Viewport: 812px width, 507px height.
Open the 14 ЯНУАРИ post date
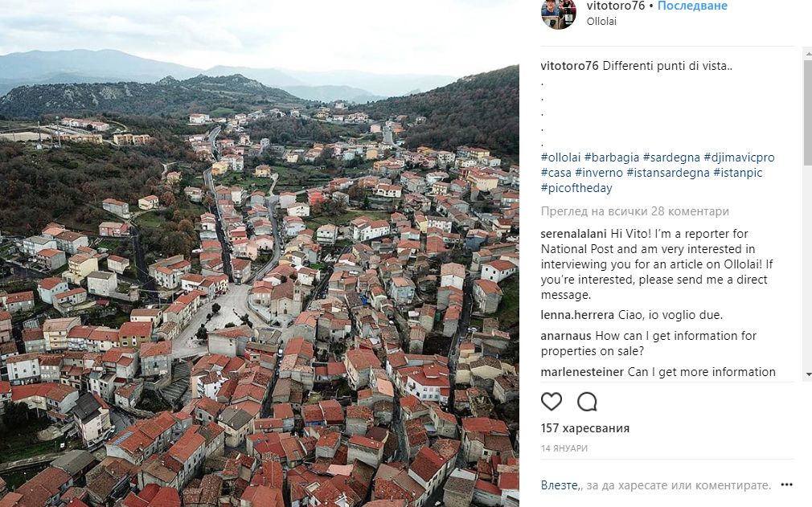click(x=564, y=448)
